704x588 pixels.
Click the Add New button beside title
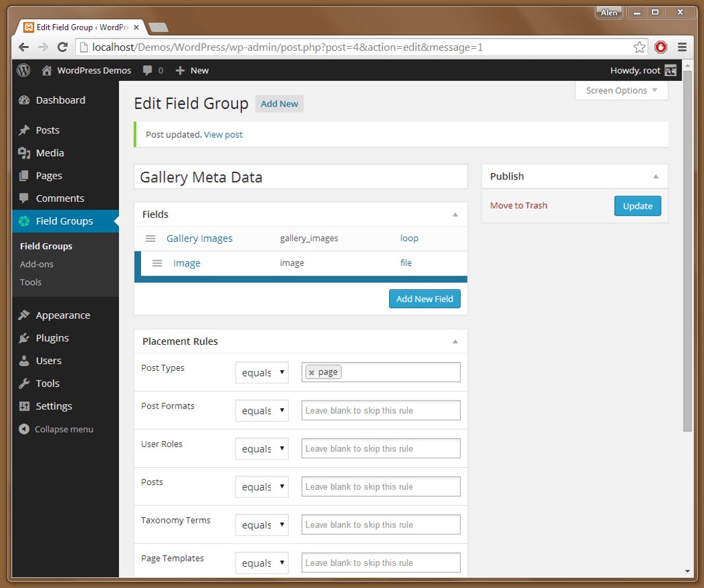pyautogui.click(x=279, y=104)
